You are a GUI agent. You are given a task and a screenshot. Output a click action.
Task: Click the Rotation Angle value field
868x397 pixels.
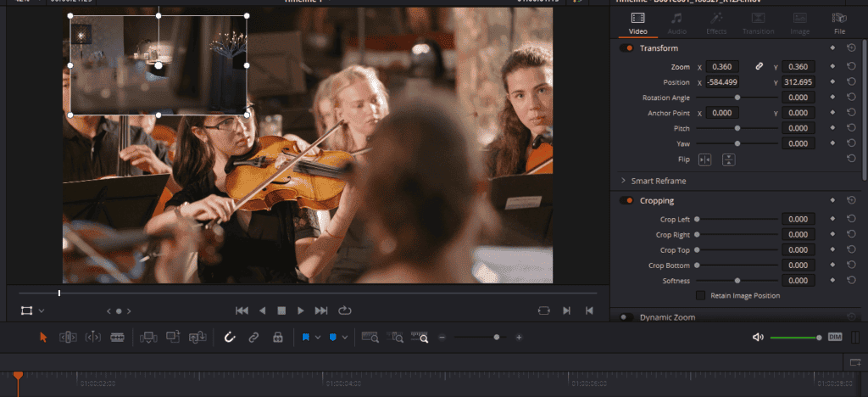[x=798, y=98]
